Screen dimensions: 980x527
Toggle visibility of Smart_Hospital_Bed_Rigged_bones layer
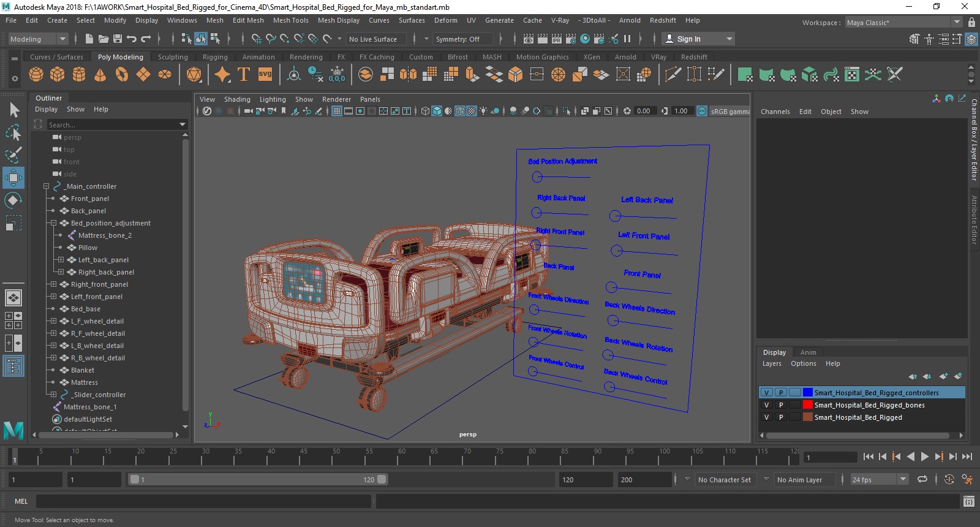click(x=766, y=405)
